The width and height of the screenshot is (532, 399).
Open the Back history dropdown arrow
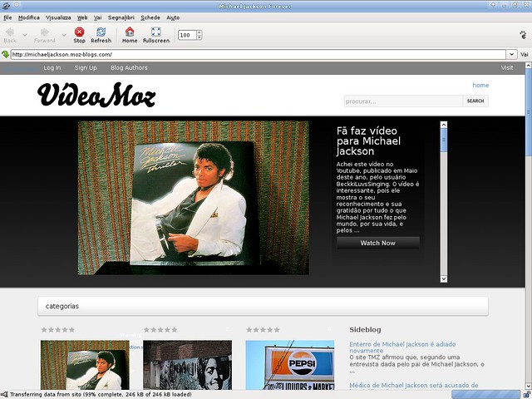25,35
